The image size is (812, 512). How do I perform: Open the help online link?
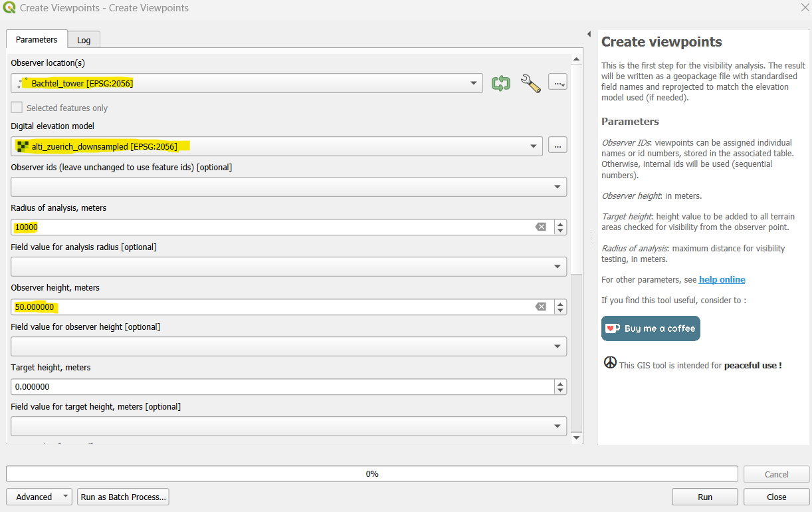click(722, 279)
